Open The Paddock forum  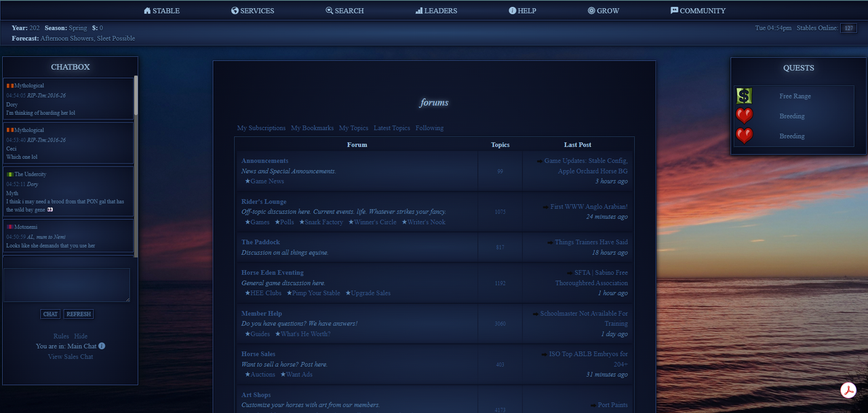260,242
